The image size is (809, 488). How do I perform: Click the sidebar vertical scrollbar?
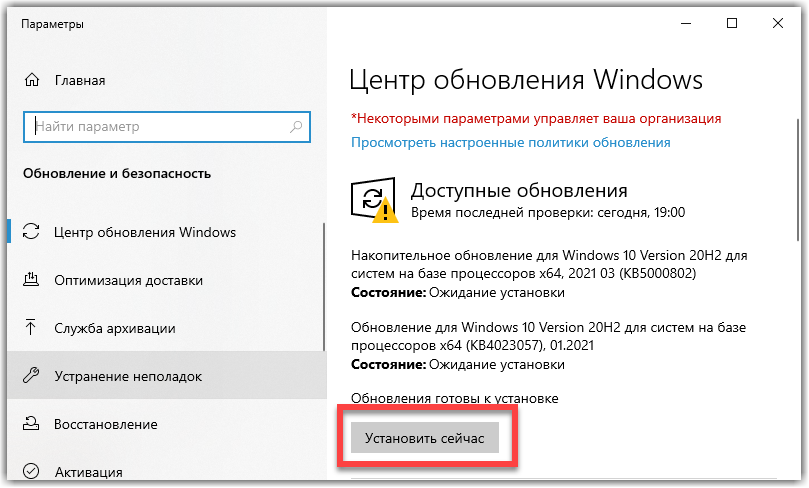coord(325,300)
